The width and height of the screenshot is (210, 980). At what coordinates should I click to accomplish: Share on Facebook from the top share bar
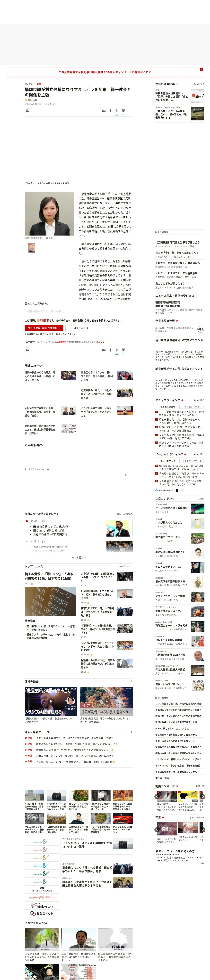[111, 111]
